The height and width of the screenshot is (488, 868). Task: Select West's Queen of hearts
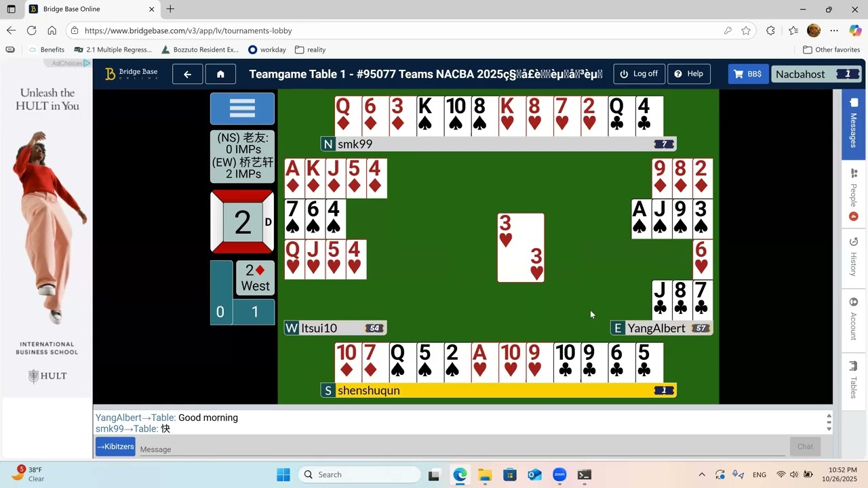coord(295,259)
